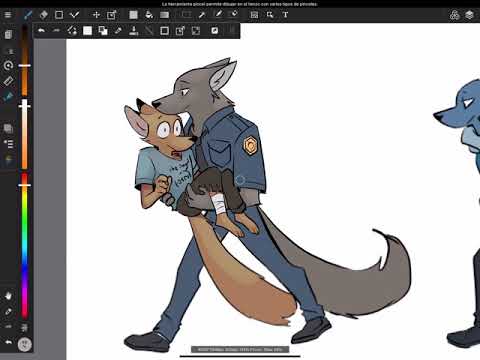Select the Text tool
This screenshot has width=480, height=360.
(285, 15)
